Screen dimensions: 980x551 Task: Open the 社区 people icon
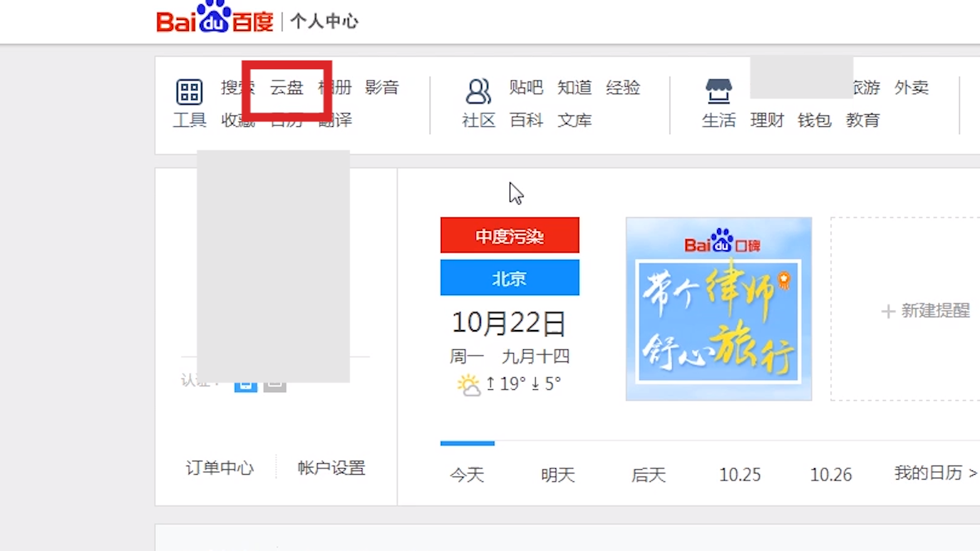[x=478, y=91]
